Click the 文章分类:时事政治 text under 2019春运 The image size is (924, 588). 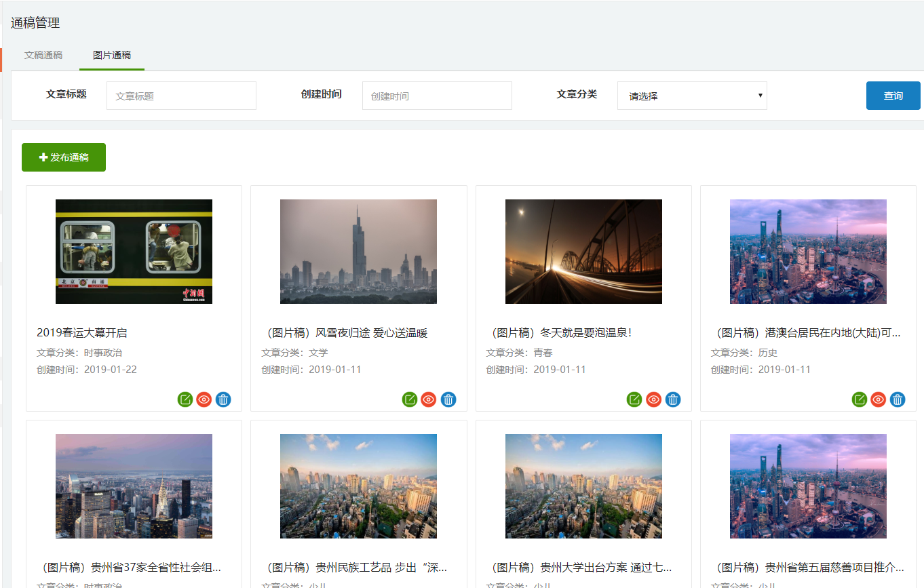[79, 353]
